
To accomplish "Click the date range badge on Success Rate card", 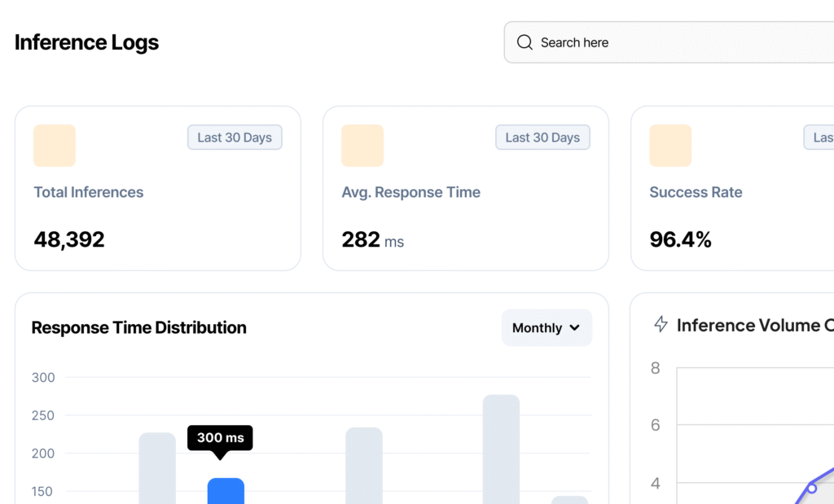I will point(819,138).
